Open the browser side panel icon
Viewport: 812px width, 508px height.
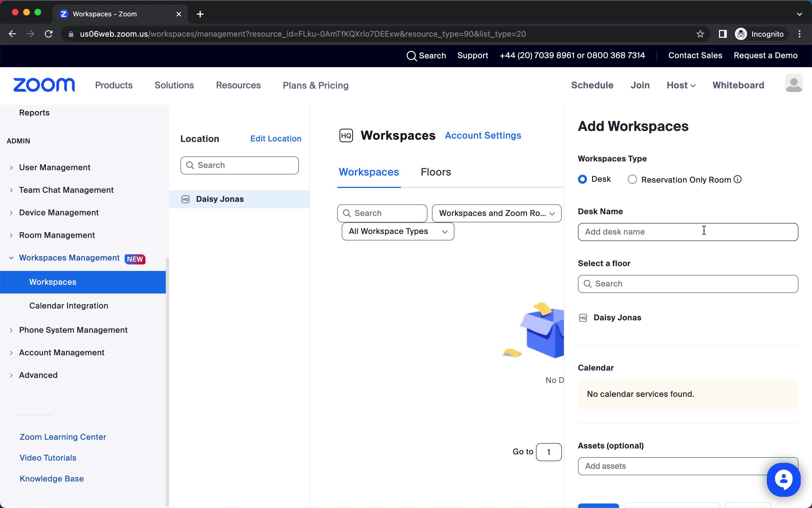tap(722, 34)
